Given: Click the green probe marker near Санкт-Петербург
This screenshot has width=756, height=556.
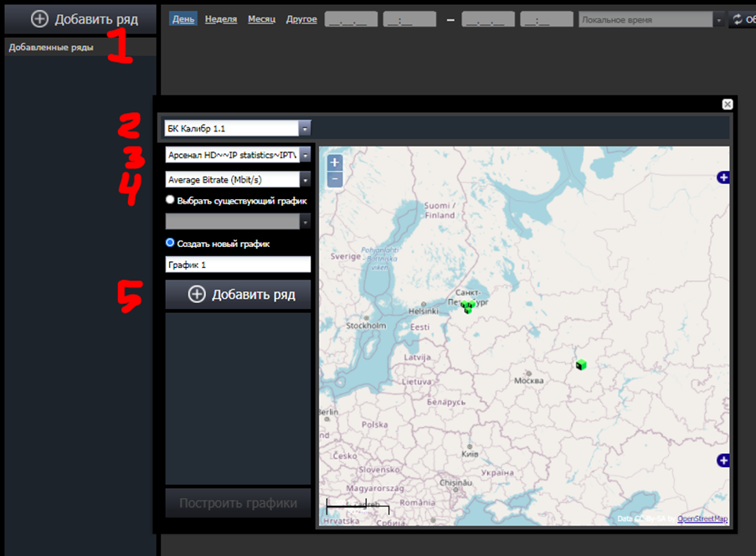Looking at the screenshot, I should 468,306.
